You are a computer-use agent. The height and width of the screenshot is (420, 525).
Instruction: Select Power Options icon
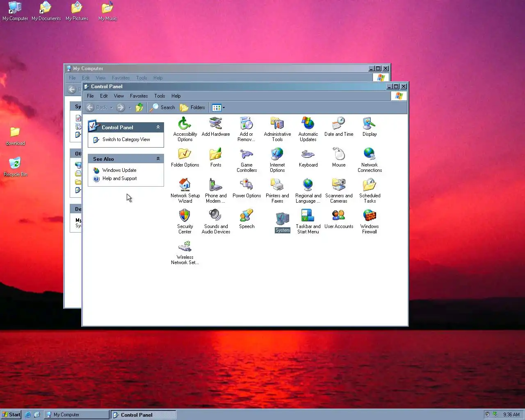(247, 188)
